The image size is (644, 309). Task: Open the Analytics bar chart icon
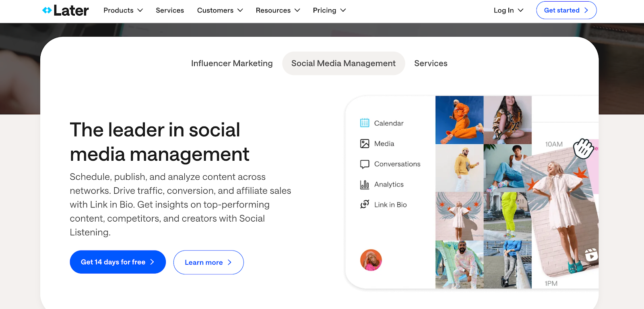pos(365,185)
